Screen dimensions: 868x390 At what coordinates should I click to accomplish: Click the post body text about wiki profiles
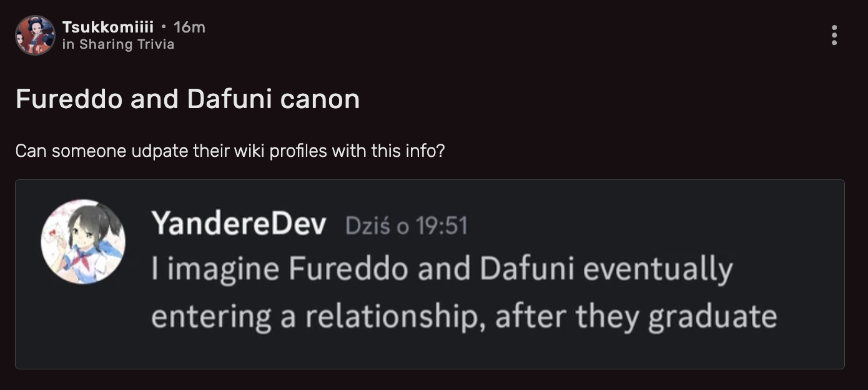coord(230,151)
